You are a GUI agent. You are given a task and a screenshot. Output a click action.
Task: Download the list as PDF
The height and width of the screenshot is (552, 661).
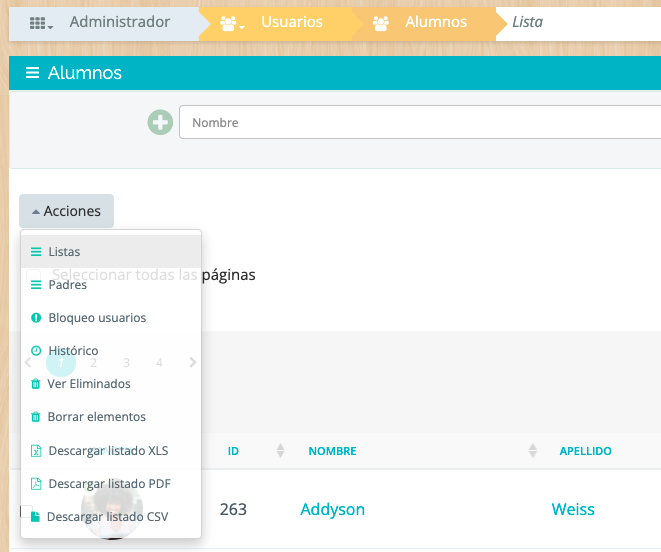point(111,483)
